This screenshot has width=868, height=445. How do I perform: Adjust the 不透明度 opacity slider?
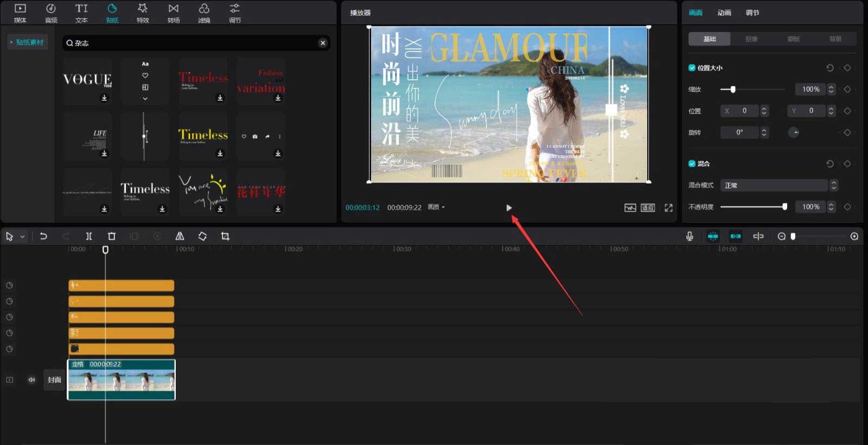point(754,207)
